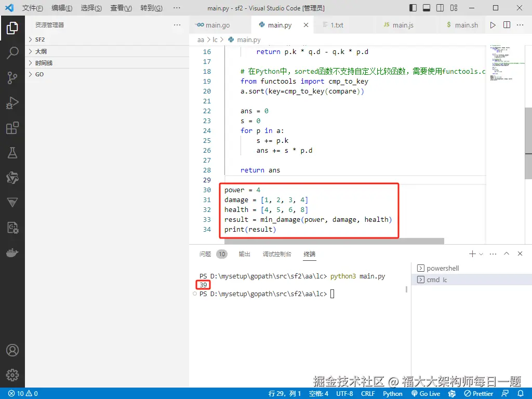
Task: Expand the SF2 folder section
Action: pyautogui.click(x=107, y=39)
